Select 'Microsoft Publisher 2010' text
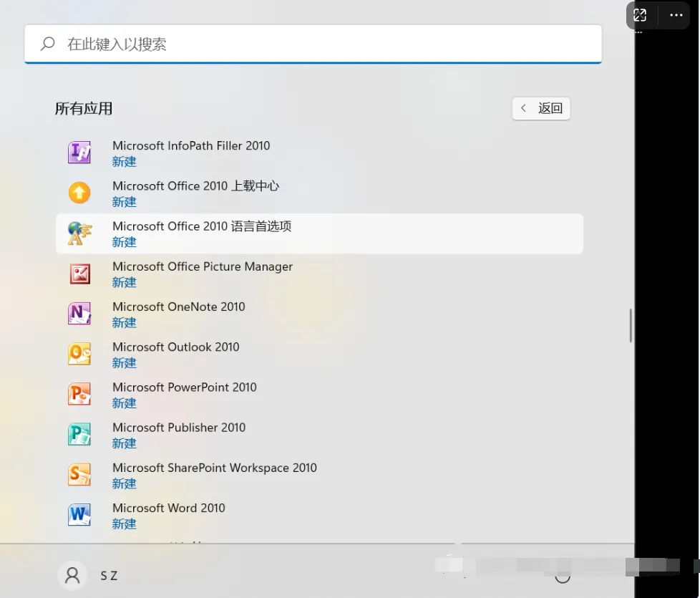The height and width of the screenshot is (598, 700). click(179, 428)
